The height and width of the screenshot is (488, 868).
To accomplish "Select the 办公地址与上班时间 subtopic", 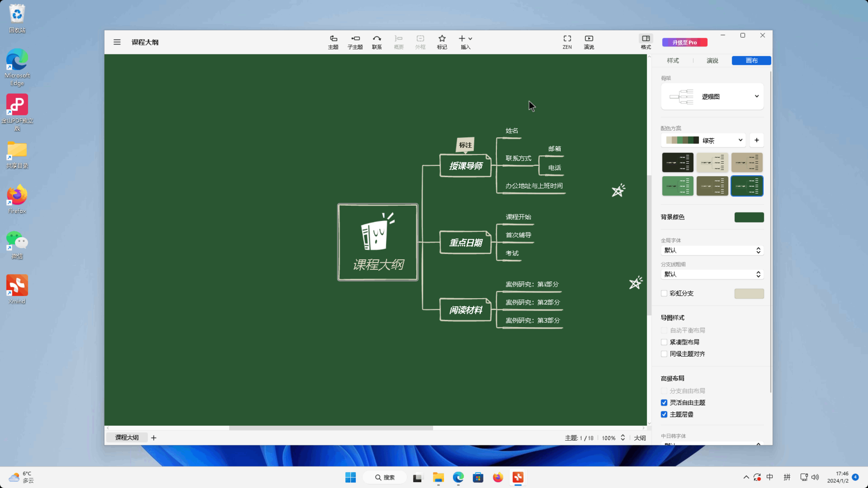I will tap(534, 186).
